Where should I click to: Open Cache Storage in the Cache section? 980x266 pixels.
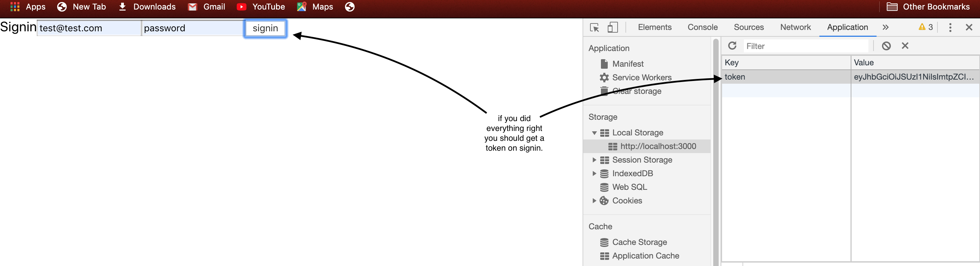coord(639,243)
